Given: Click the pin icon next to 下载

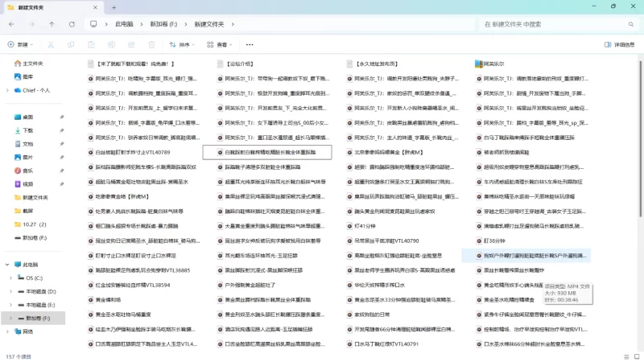Looking at the screenshot, I should pos(62,130).
